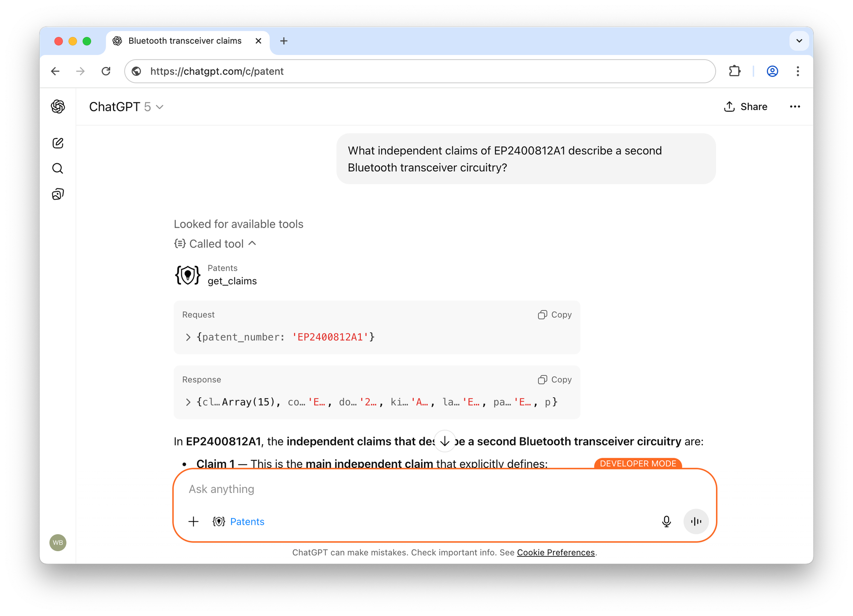Click the new chat compose icon

click(58, 143)
